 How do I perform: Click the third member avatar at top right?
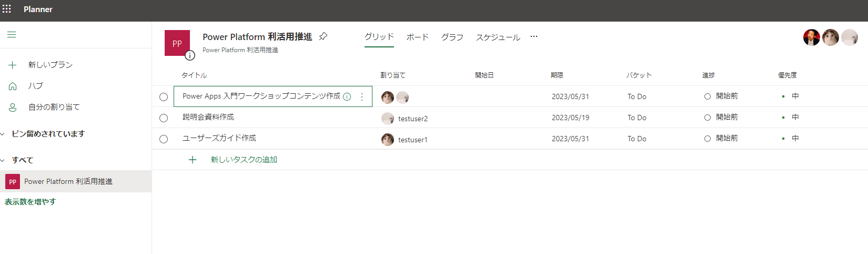coord(850,37)
